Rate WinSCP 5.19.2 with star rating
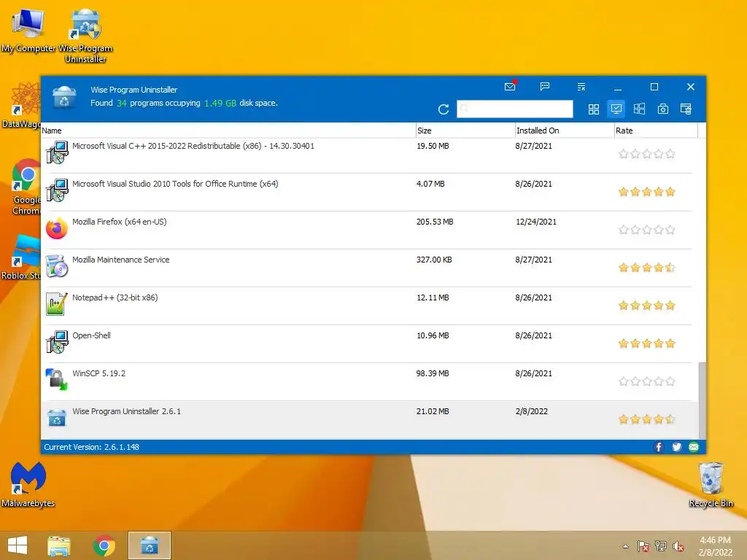 point(646,381)
